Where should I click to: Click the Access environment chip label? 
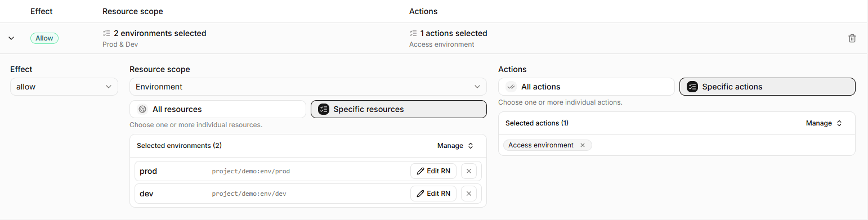(x=541, y=145)
